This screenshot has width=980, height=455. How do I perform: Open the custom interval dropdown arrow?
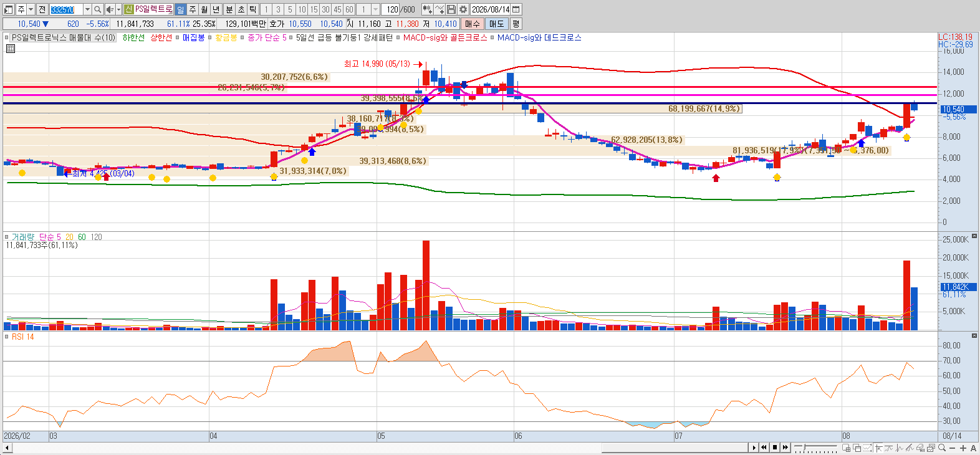tap(375, 9)
